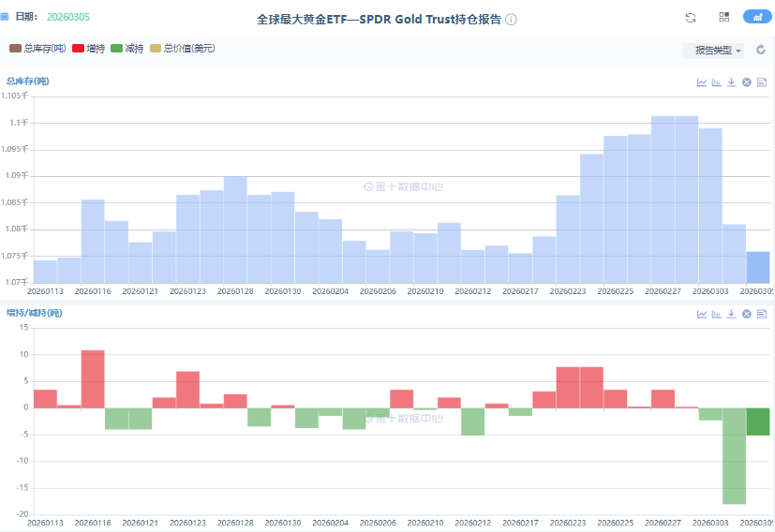Download the 总库存 chart as image

[732, 82]
